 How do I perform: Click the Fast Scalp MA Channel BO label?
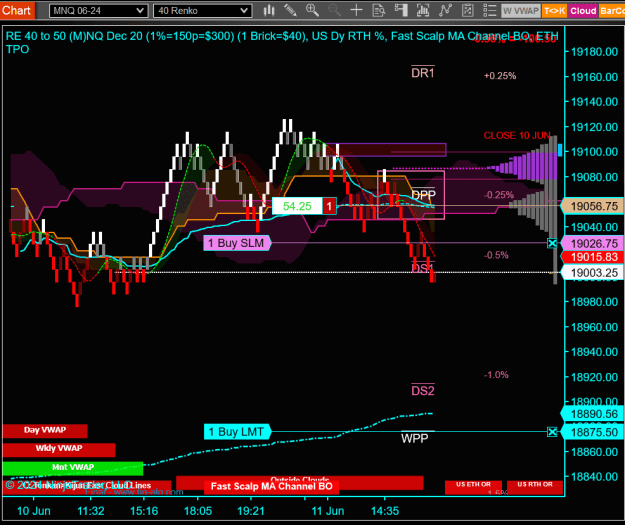[x=271, y=486]
